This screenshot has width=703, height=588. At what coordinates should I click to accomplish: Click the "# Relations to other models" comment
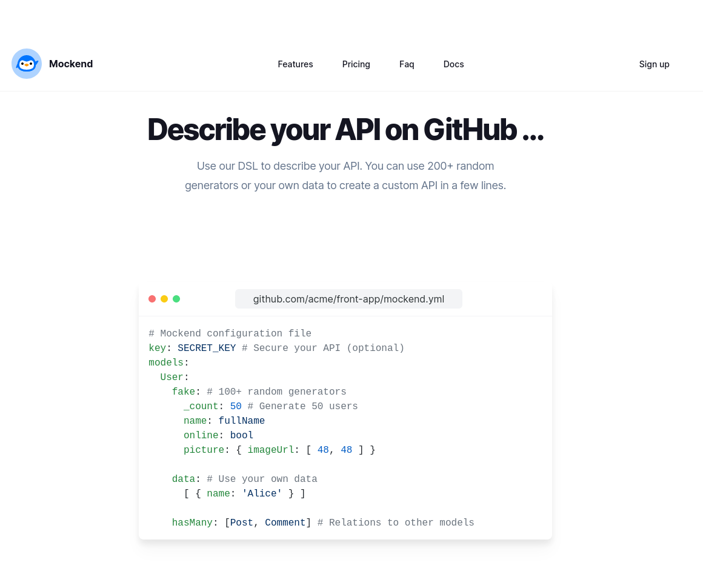396,523
